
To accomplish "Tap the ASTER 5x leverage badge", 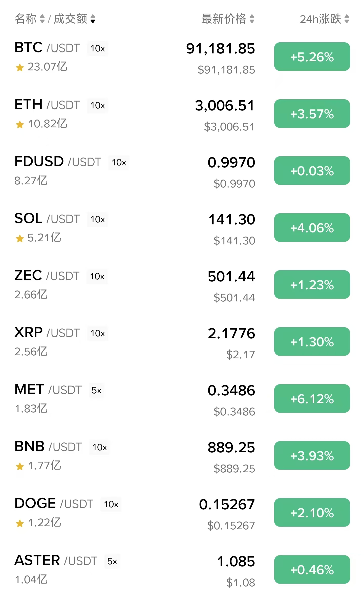I will [112, 561].
